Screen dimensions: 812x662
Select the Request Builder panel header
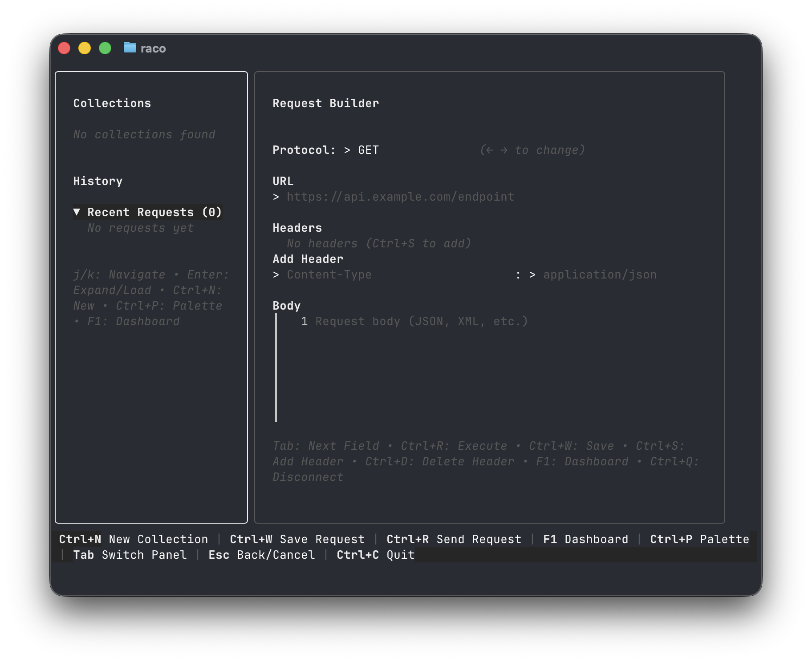[x=325, y=103]
